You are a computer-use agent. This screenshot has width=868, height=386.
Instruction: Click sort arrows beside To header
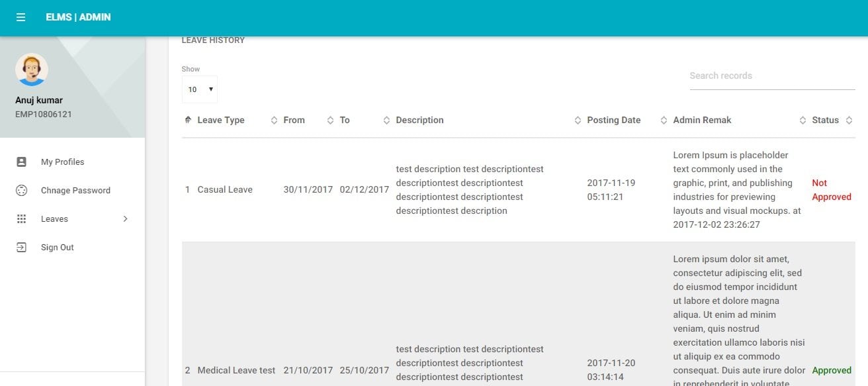tap(386, 120)
